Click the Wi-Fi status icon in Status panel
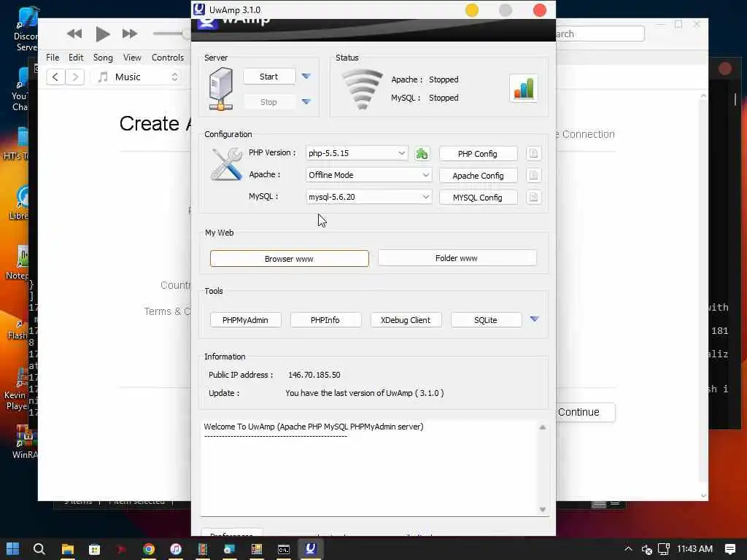Image resolution: width=747 pixels, height=560 pixels. click(x=363, y=89)
